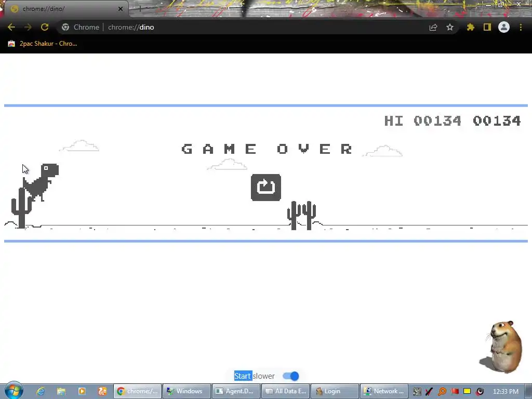Switch to the Login taskbar window
Viewport: 532px width, 399px height.
(335, 391)
